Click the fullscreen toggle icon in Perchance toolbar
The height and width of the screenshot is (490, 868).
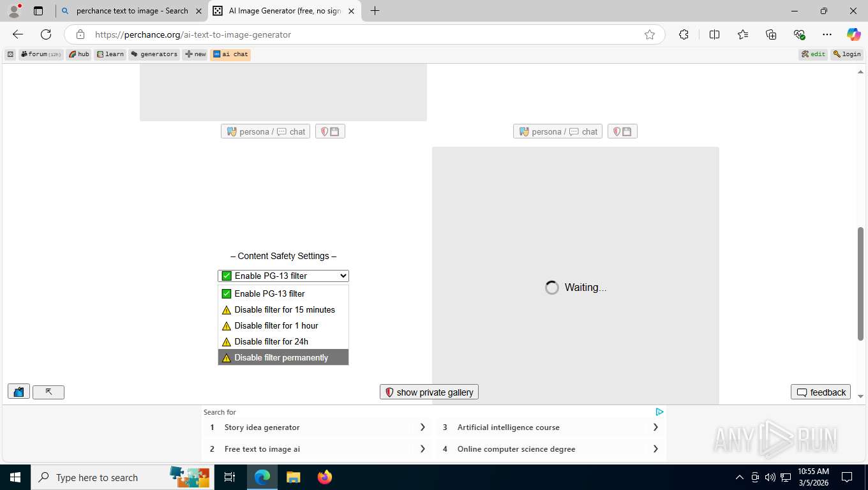[10, 54]
